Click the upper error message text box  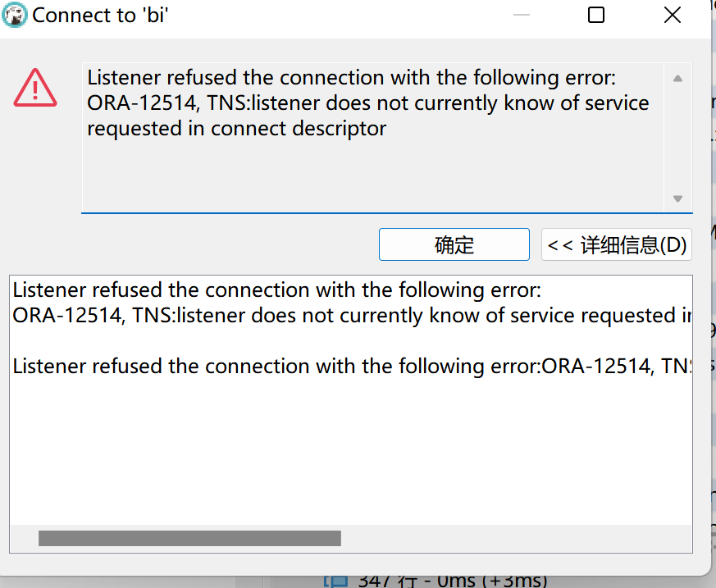[372, 138]
